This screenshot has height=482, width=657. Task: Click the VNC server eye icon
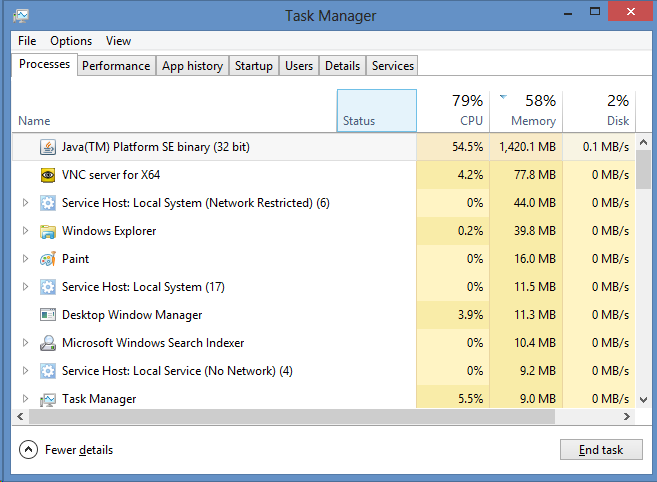click(x=48, y=175)
